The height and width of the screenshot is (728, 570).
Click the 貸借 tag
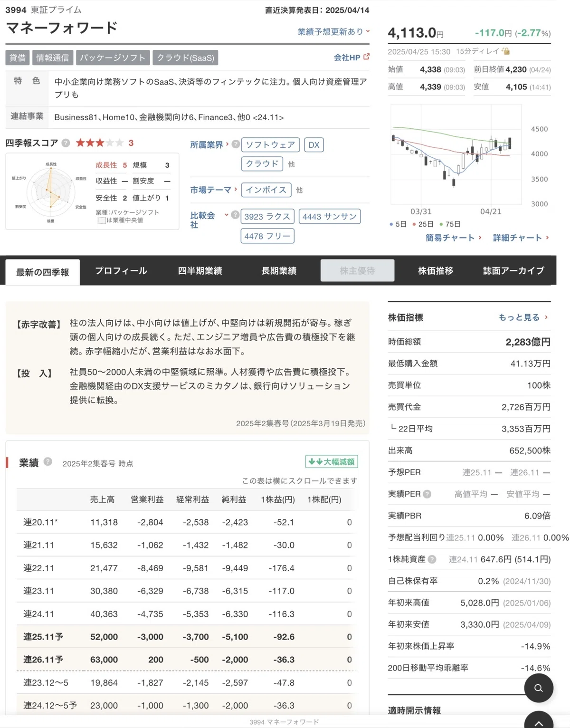18,57
